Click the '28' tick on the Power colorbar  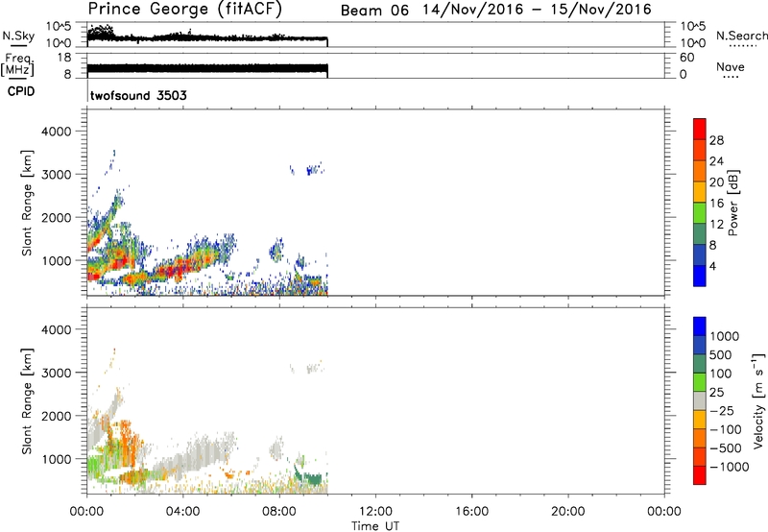716,140
